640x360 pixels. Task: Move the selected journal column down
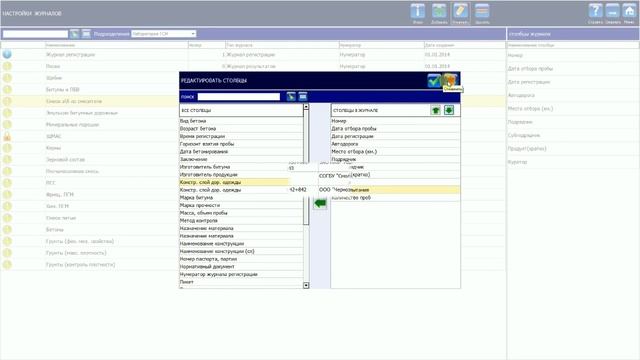pyautogui.click(x=449, y=110)
